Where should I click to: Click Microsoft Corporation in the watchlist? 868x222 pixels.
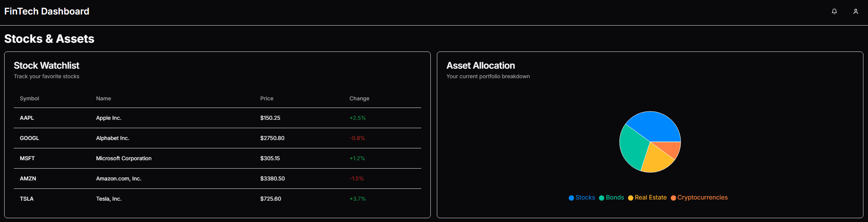[124, 158]
